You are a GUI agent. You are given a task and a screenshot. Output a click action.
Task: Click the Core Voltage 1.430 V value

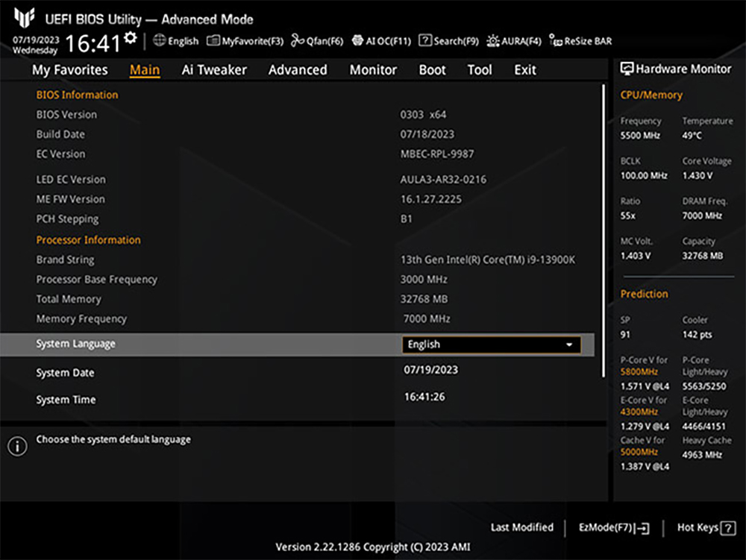697,176
